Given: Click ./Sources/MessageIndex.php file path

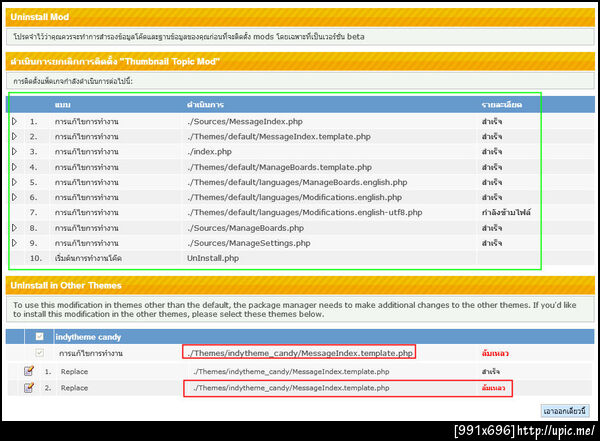Looking at the screenshot, I should (x=245, y=121).
